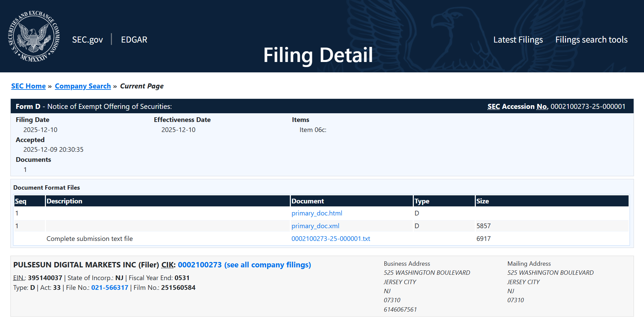This screenshot has width=644, height=322.
Task: Open the SEC.gov link in header
Action: tap(87, 40)
